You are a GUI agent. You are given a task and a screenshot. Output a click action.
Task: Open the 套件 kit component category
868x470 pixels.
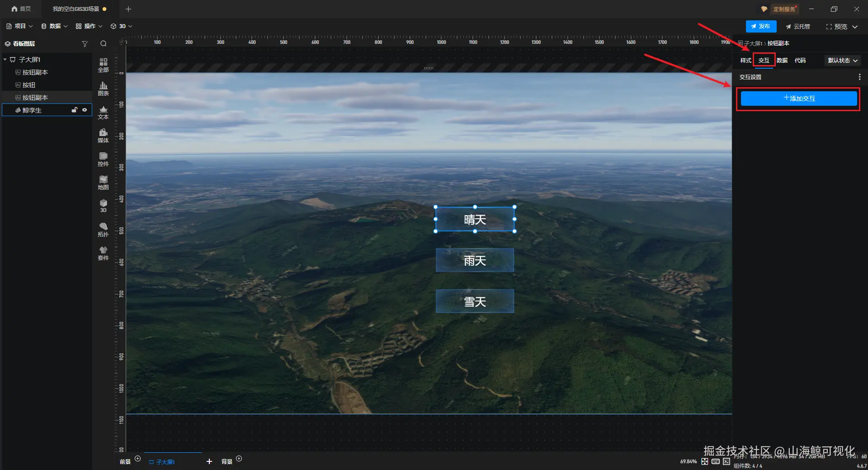coord(103,253)
